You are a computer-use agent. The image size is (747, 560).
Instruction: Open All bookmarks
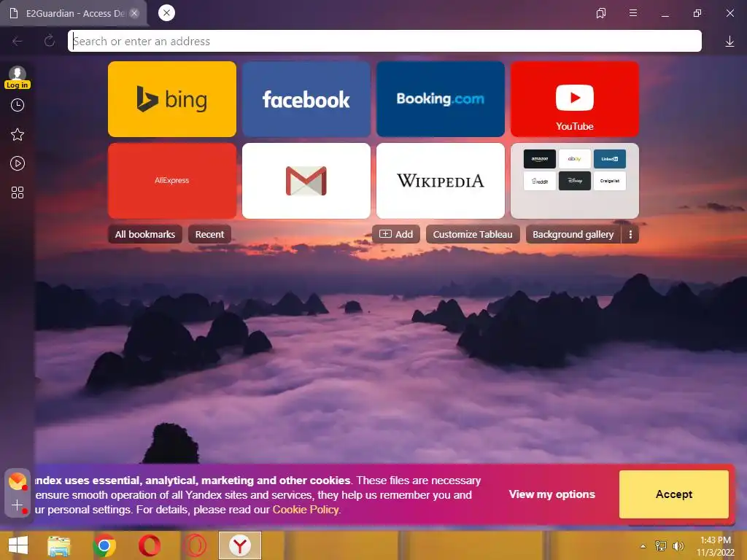point(145,234)
